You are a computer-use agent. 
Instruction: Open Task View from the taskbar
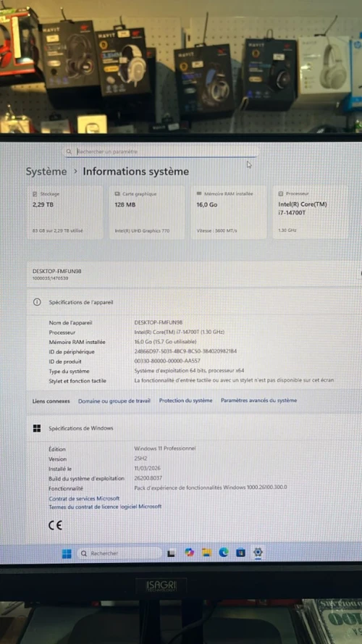click(x=171, y=553)
